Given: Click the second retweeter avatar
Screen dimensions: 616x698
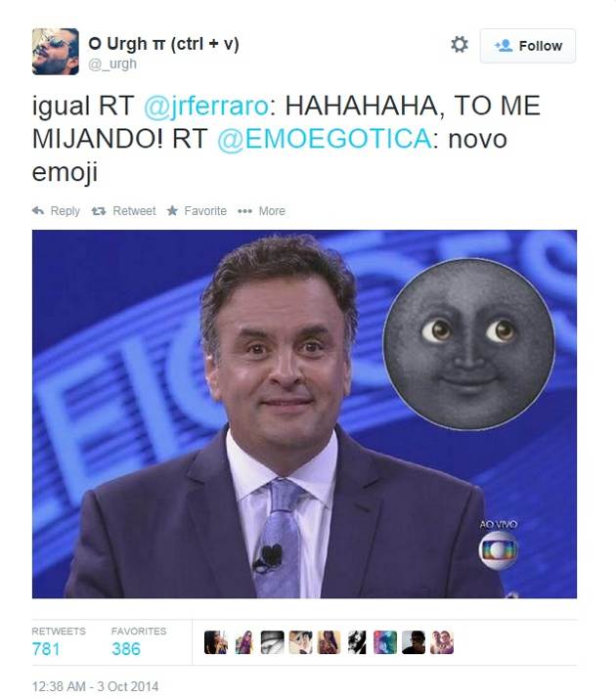Looking at the screenshot, I should tap(243, 642).
